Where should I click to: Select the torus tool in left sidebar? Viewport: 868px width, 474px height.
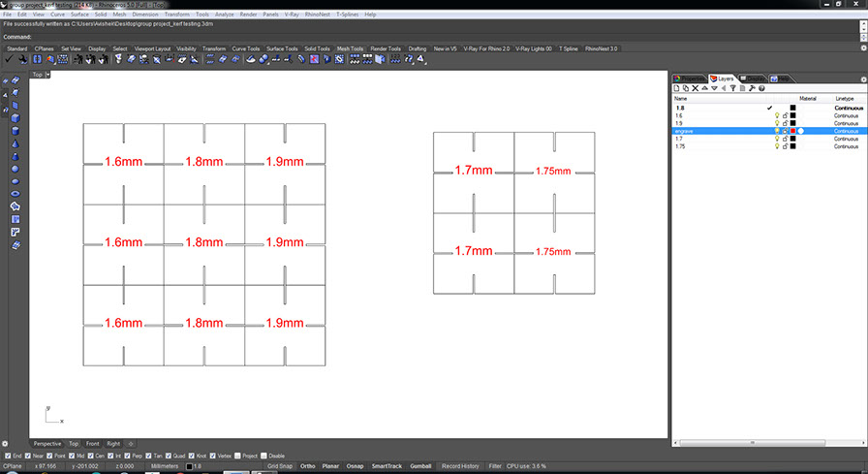click(x=15, y=194)
